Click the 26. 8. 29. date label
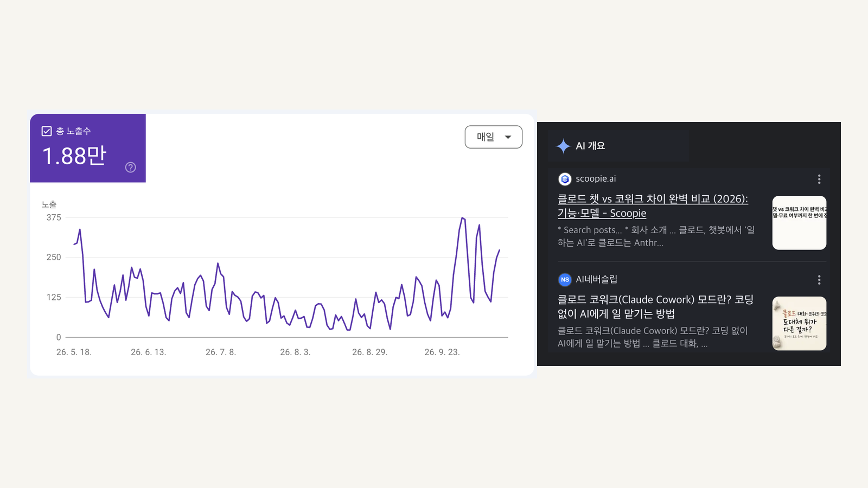Viewport: 868px width, 488px height. [369, 352]
